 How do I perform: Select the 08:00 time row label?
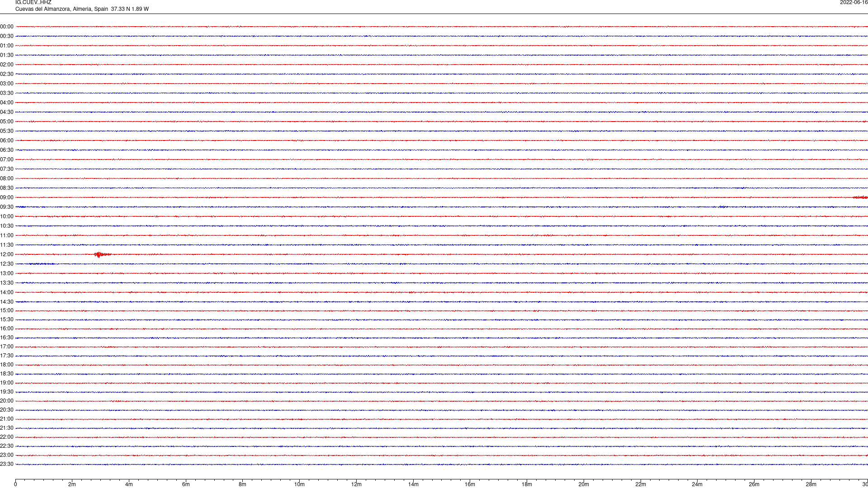click(7, 178)
